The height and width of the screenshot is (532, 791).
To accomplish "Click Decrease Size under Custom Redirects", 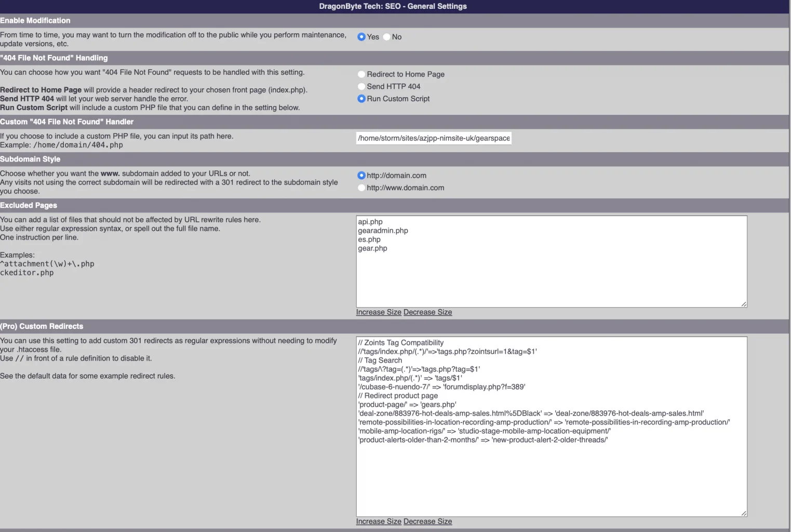I will (x=427, y=522).
